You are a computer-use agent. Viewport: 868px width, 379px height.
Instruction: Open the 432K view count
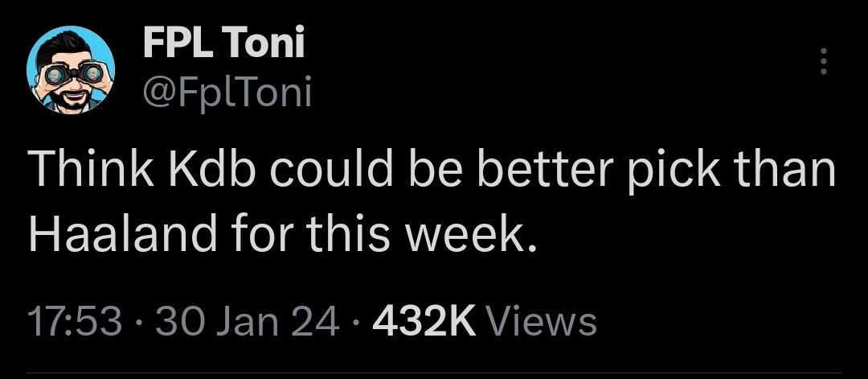coord(485,322)
